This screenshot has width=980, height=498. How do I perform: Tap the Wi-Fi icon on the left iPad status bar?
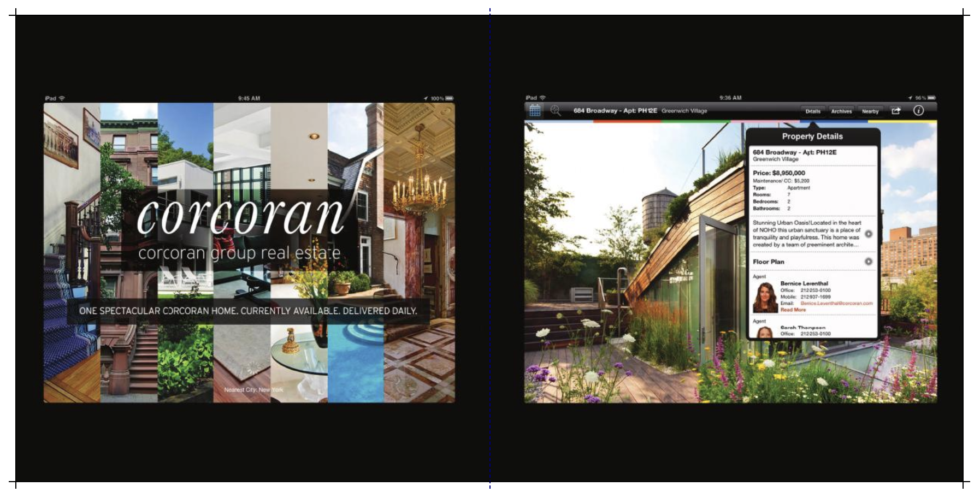62,98
